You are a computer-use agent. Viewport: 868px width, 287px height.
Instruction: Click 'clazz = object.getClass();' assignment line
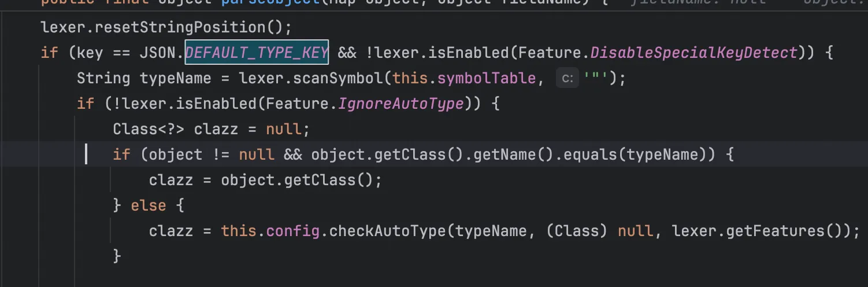(265, 180)
